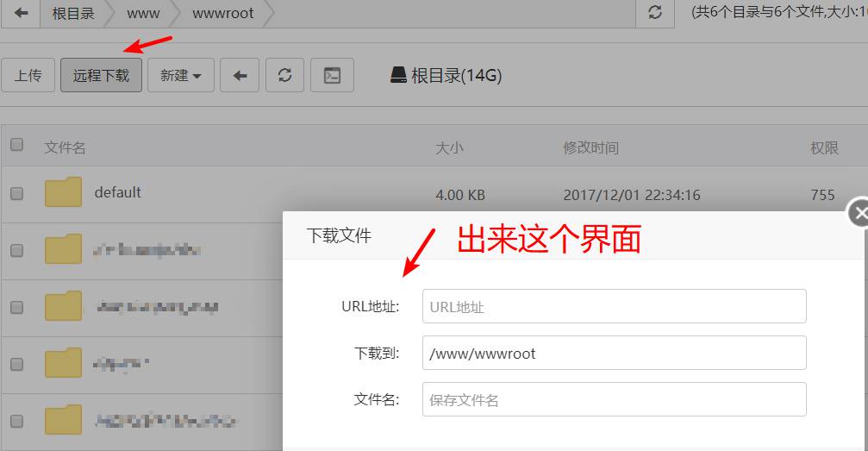Screen dimensions: 868x451
Task: Click the 4.00 KB size of default
Action: coord(460,195)
